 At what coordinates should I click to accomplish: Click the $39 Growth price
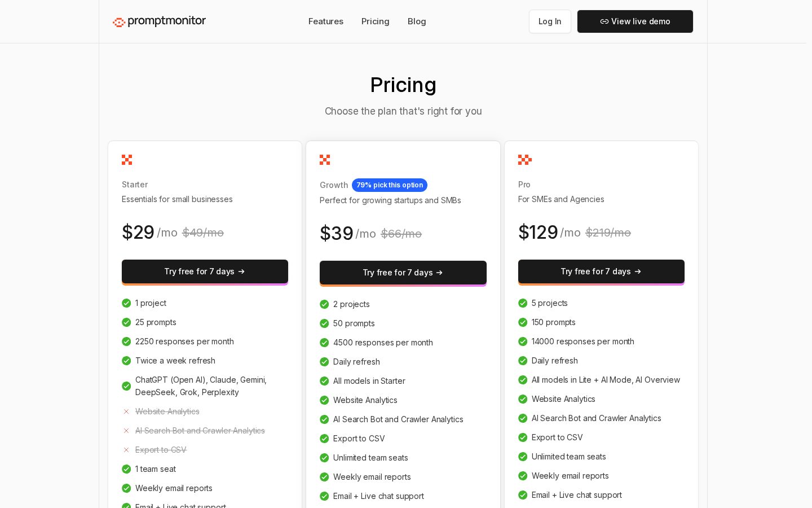(337, 233)
